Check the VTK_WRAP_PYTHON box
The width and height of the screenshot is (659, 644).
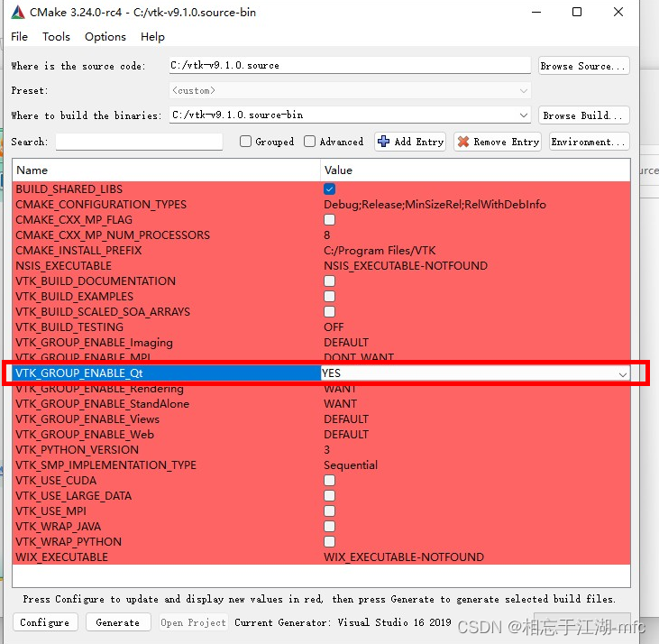coord(330,541)
